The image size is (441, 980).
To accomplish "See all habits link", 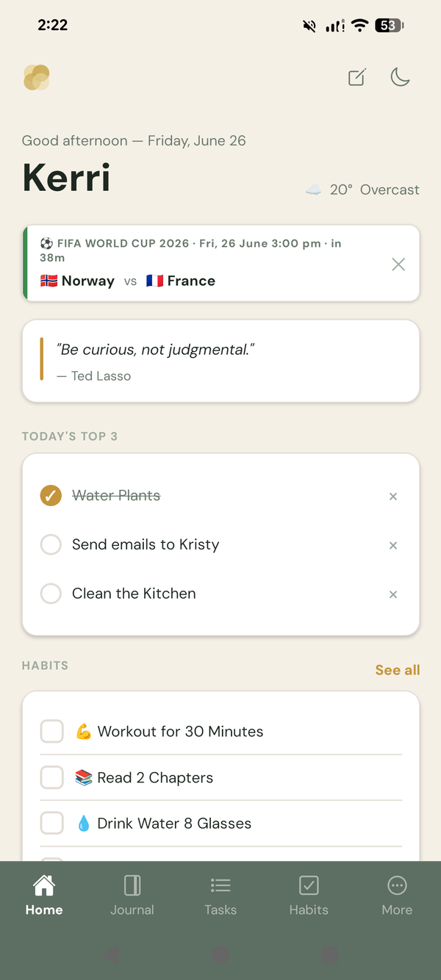I will [398, 670].
